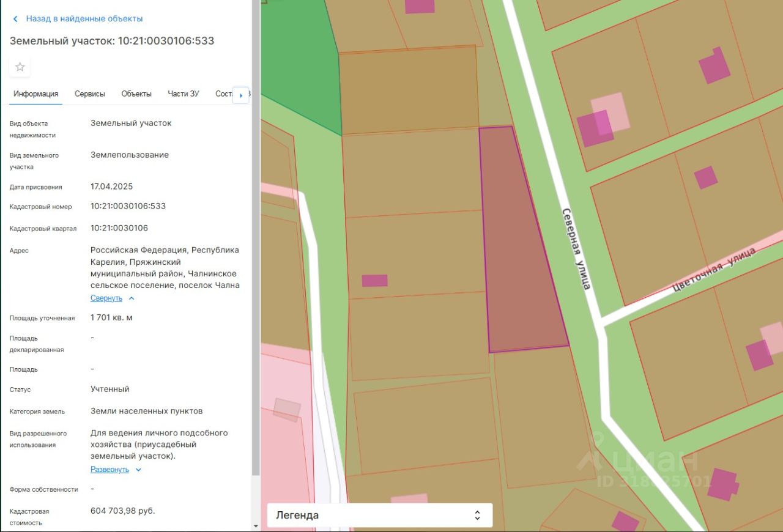Click the back chevron arrow icon
The image size is (783, 532).
pos(15,19)
